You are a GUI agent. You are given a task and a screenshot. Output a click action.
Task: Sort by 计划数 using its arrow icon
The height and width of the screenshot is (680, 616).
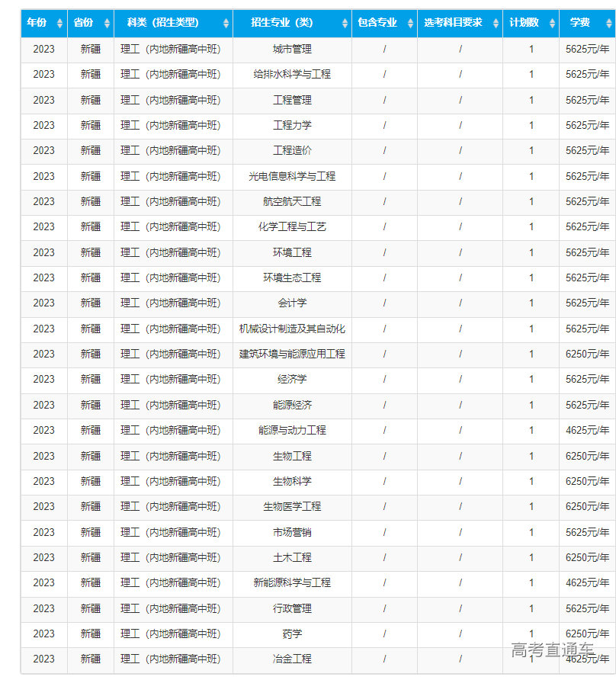[552, 24]
